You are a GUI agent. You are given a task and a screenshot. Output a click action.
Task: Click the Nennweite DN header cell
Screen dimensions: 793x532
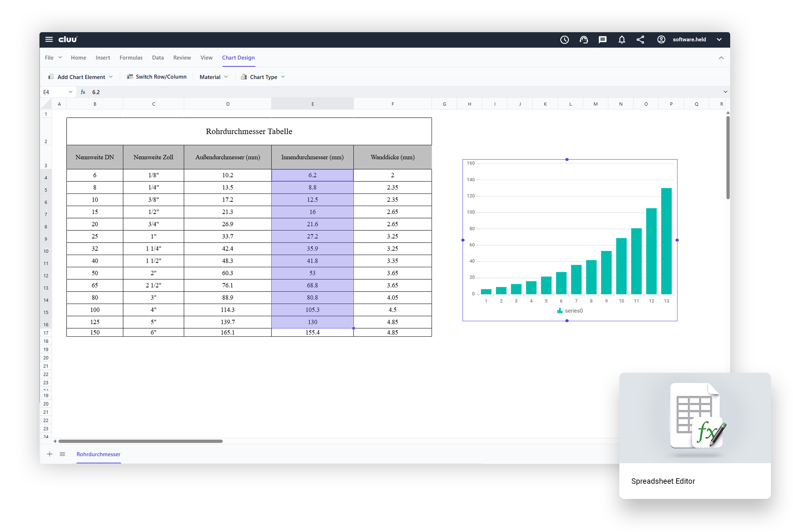[95, 157]
